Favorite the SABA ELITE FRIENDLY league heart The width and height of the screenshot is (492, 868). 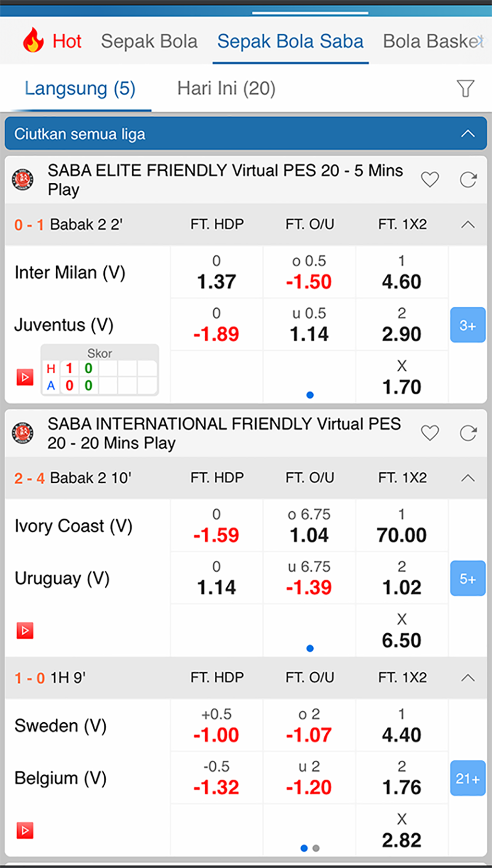pyautogui.click(x=430, y=180)
